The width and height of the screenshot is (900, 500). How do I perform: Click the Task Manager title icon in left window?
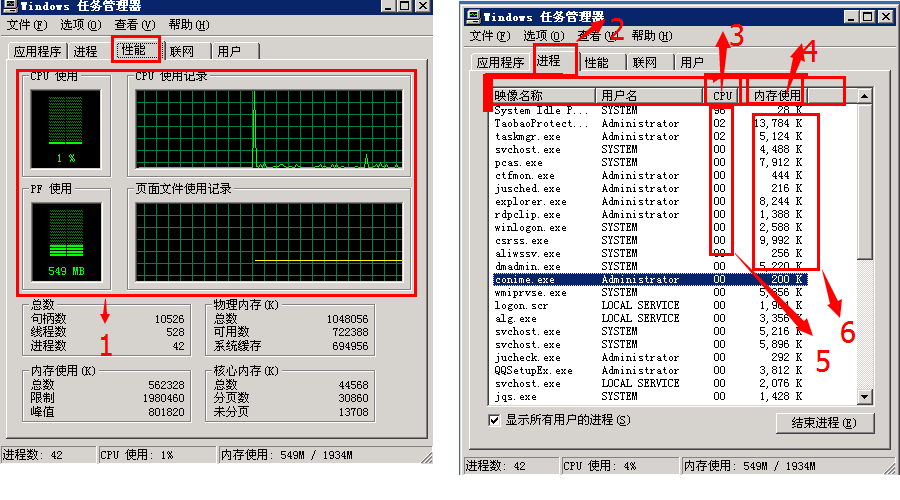coord(11,5)
